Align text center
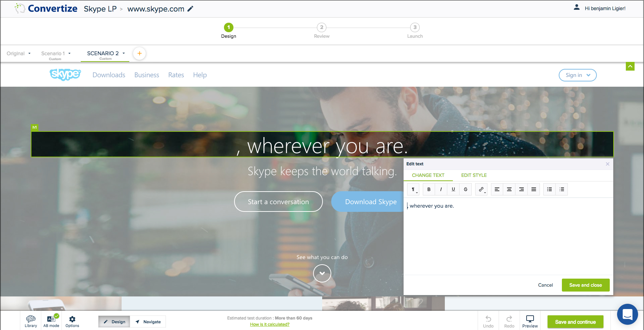 (x=509, y=189)
